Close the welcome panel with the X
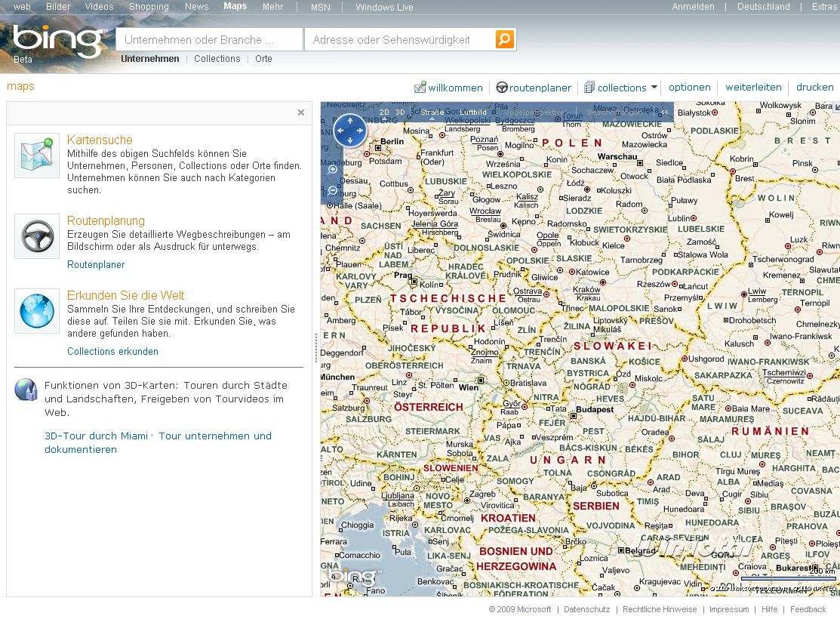Screen dimensions: 840x619 click(x=301, y=112)
